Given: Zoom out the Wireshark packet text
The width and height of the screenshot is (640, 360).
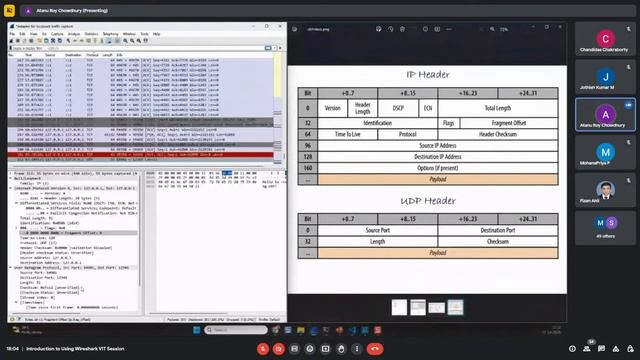Looking at the screenshot, I should [x=132, y=41].
